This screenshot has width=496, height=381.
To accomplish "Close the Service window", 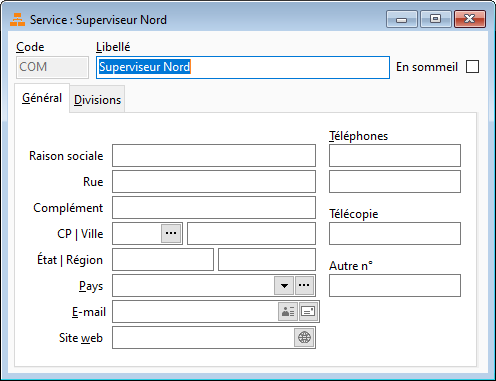I will (470, 19).
